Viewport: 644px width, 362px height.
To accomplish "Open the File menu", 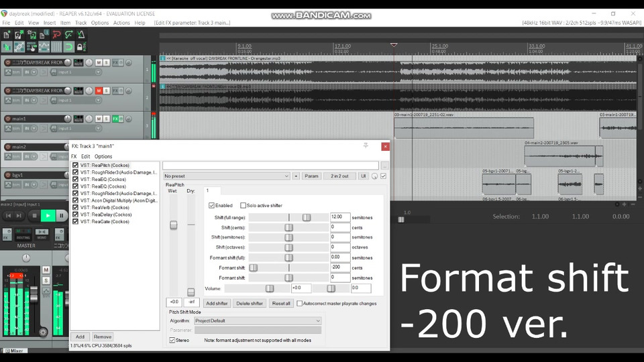I will [6, 23].
